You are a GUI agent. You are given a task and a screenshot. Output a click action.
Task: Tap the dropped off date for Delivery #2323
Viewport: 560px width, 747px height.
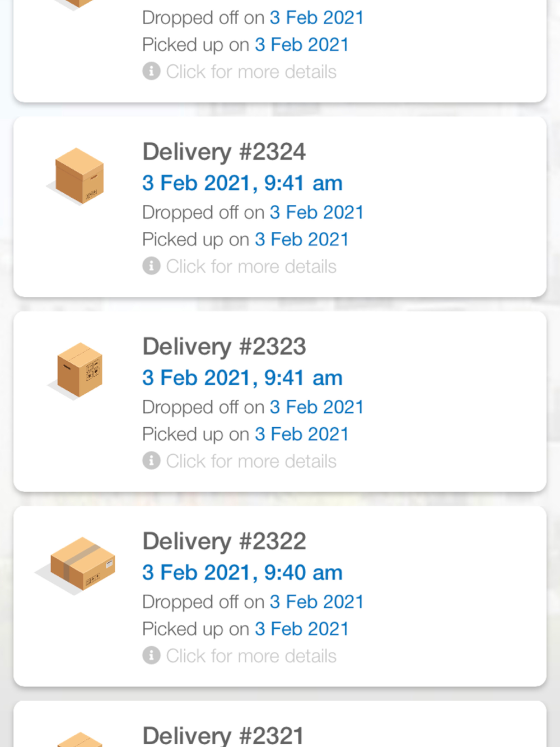317,407
